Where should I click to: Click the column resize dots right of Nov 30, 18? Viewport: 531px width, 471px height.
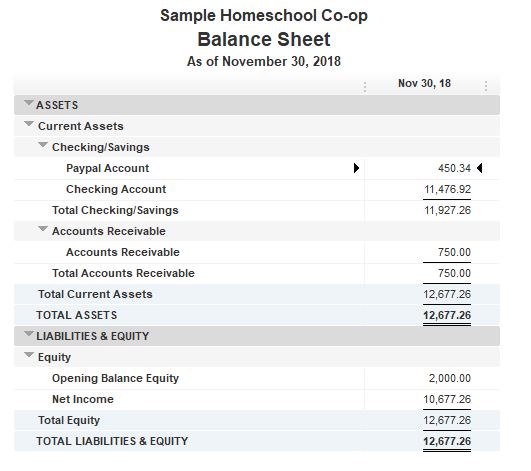[x=486, y=86]
